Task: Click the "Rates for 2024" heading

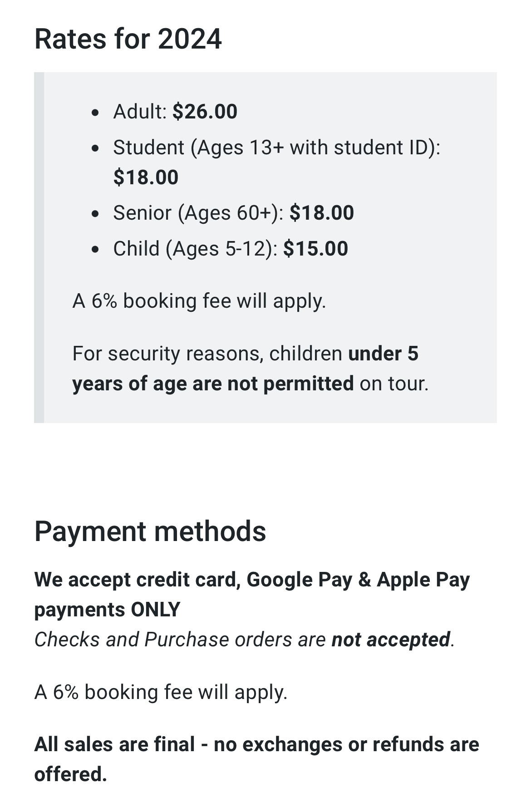Action: 128,39
